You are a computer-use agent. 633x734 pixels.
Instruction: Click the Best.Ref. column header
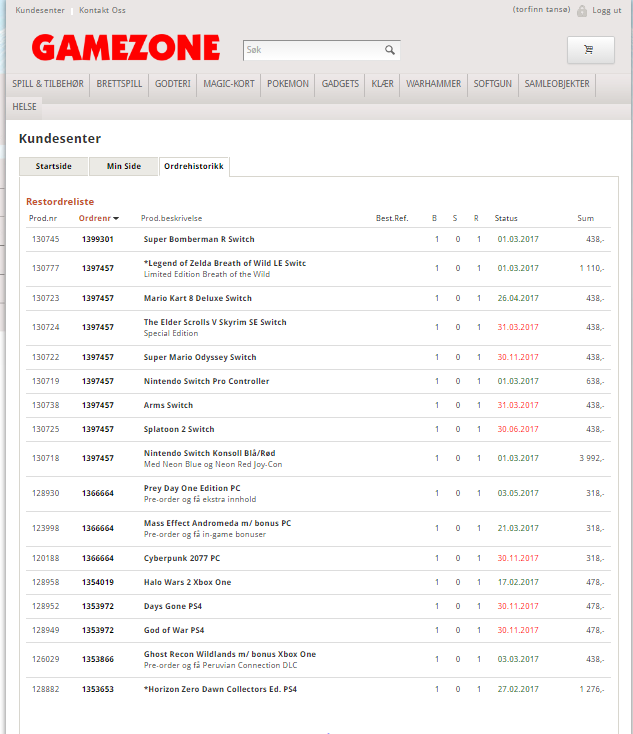coord(392,218)
